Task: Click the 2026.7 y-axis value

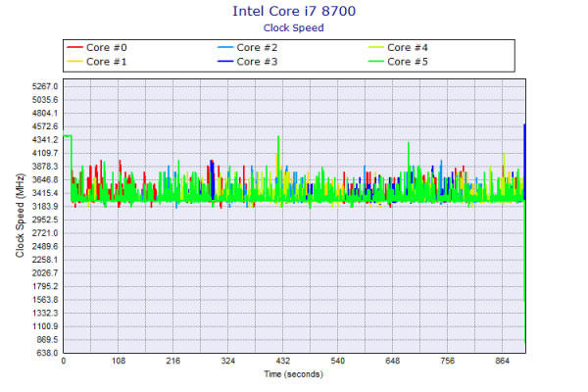Action: (x=45, y=273)
